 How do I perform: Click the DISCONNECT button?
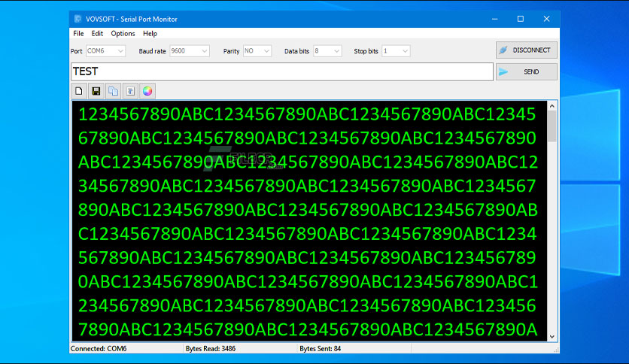point(527,50)
